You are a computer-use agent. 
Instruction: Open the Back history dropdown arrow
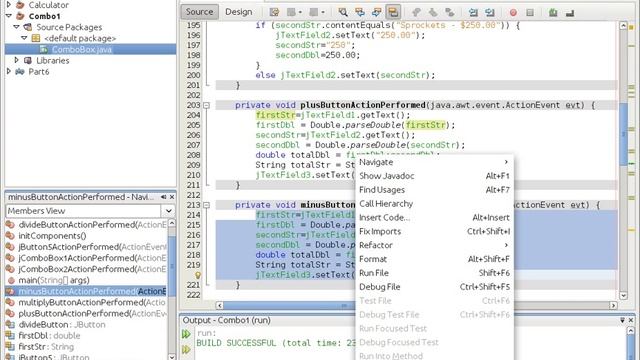point(300,12)
